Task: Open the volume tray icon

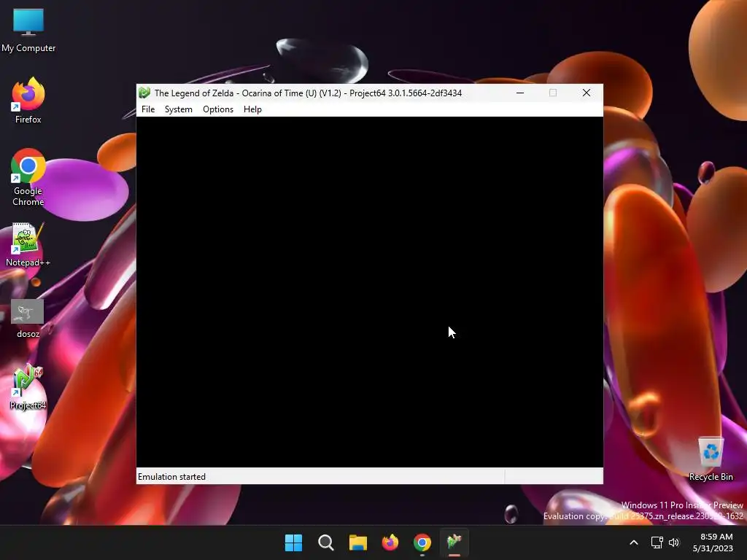Action: pos(674,542)
